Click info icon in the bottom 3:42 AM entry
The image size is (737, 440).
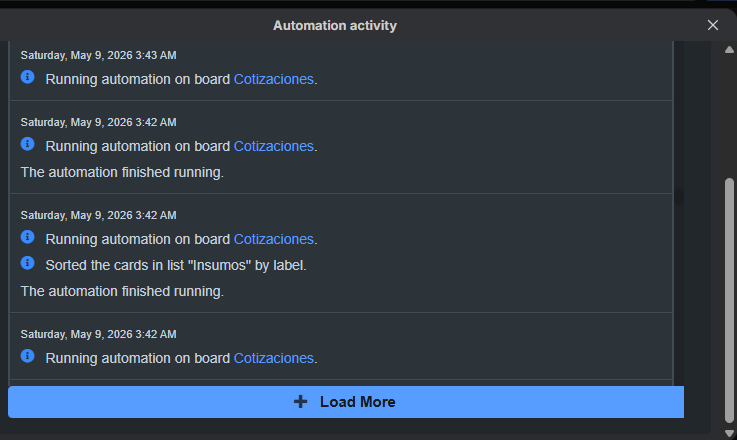click(x=27, y=356)
